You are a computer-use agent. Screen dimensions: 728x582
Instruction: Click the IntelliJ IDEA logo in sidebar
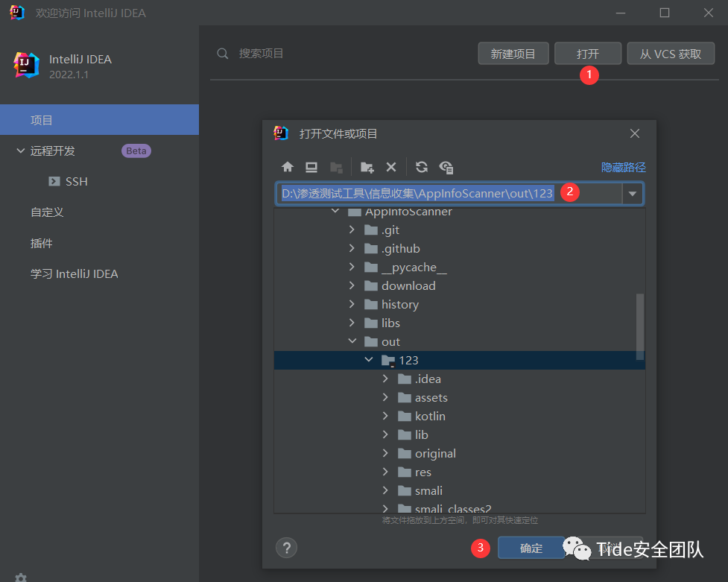point(26,65)
